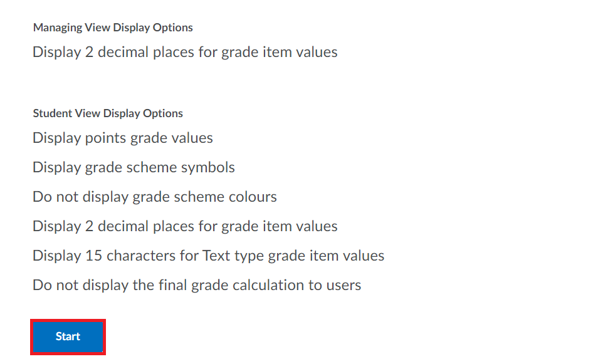
Task: Select the Managing View Display Options heading
Action: 113,28
